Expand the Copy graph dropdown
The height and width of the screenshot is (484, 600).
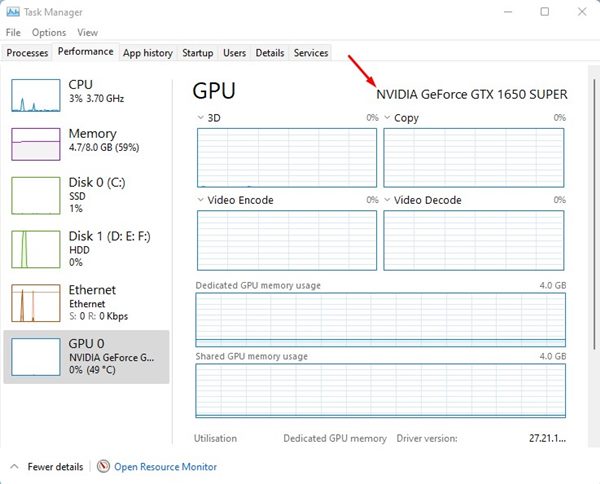click(387, 118)
